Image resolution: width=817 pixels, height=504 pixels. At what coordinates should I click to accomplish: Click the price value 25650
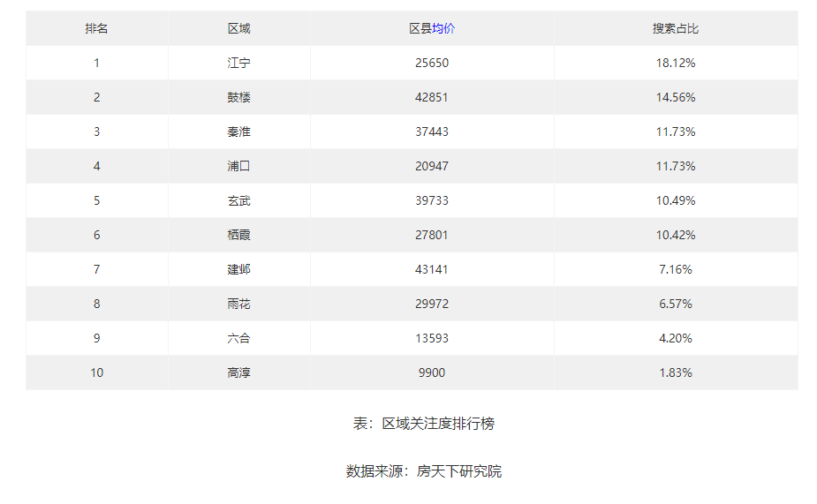(432, 63)
